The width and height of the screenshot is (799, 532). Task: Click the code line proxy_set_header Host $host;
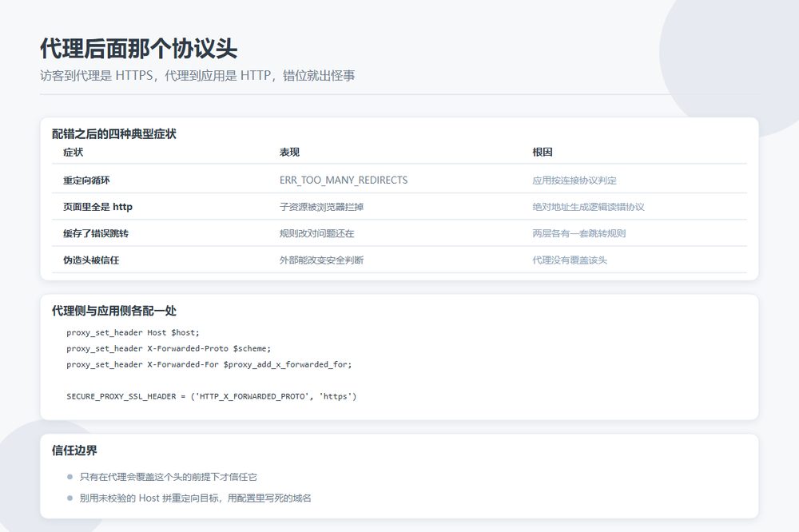pos(133,332)
